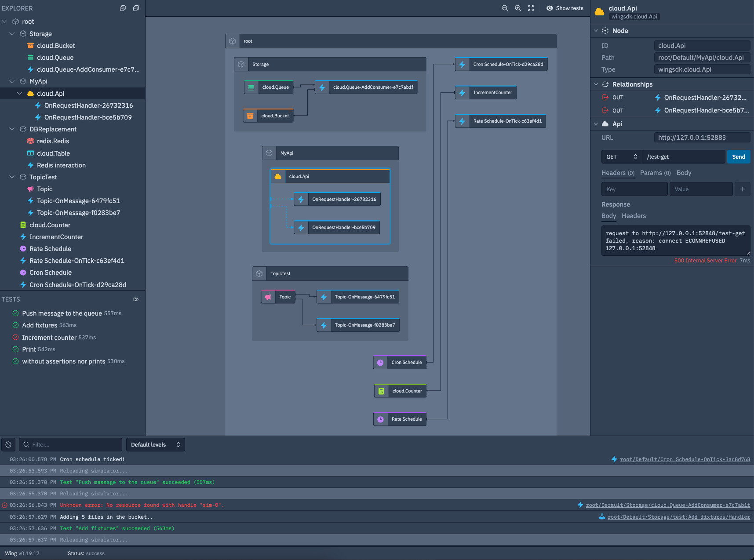
Task: Run all tests icon in Tests panel
Action: [x=136, y=299]
